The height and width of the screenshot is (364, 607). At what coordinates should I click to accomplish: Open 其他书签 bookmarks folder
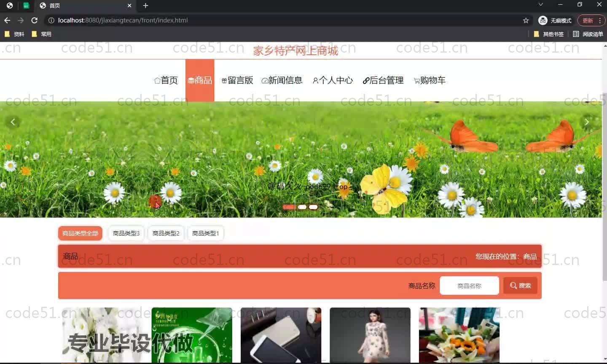tap(548, 34)
